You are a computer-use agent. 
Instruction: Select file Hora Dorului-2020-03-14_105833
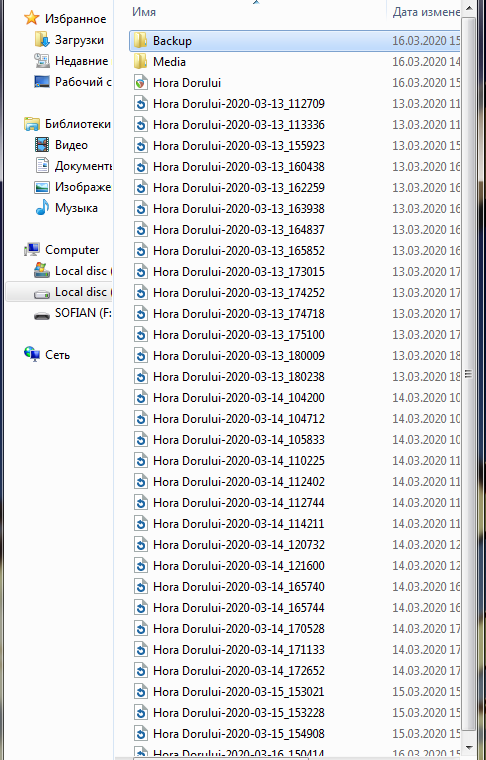tap(239, 440)
